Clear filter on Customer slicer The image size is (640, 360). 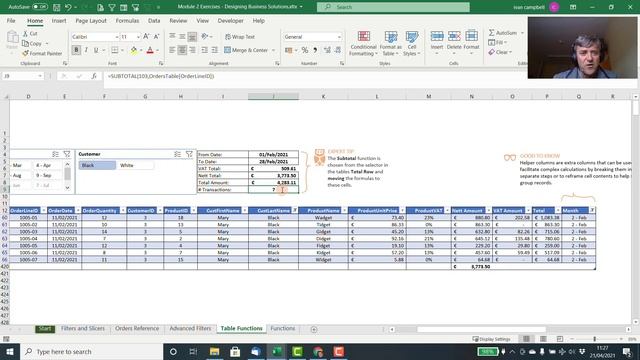pos(189,154)
